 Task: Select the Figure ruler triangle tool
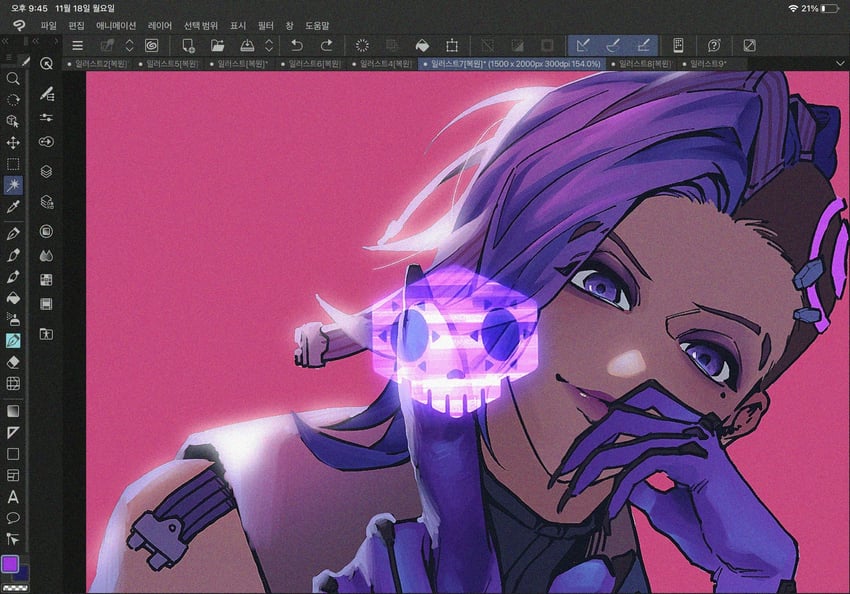pos(13,432)
